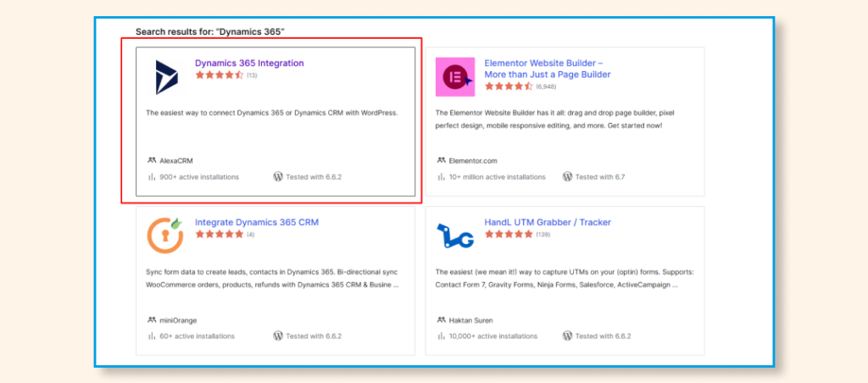
Task: Click the blue HandL UTM Grabber logo icon
Action: 455,236
